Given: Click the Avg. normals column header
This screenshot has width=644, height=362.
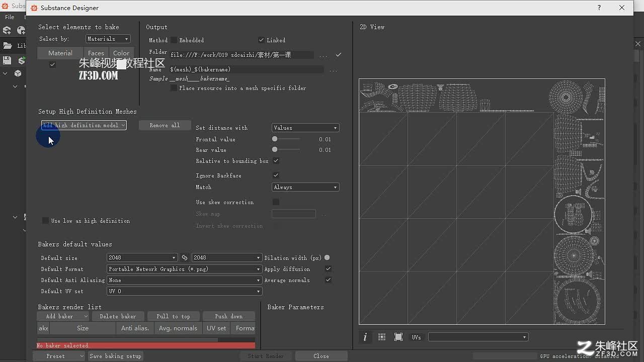Looking at the screenshot, I should 178,328.
